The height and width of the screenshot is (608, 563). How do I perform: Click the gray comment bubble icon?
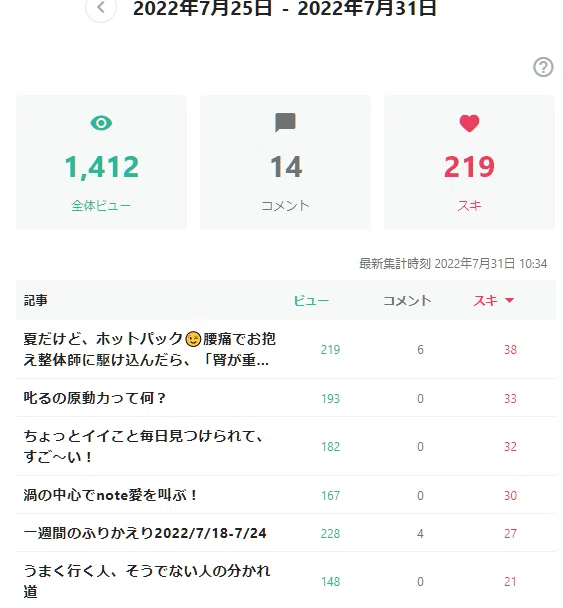pos(285,123)
